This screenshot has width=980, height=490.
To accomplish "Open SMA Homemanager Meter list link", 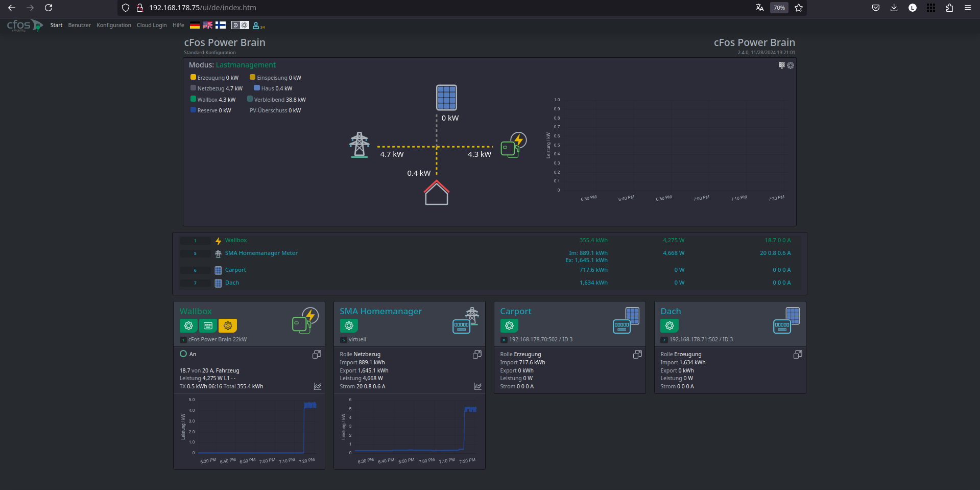I will point(261,253).
